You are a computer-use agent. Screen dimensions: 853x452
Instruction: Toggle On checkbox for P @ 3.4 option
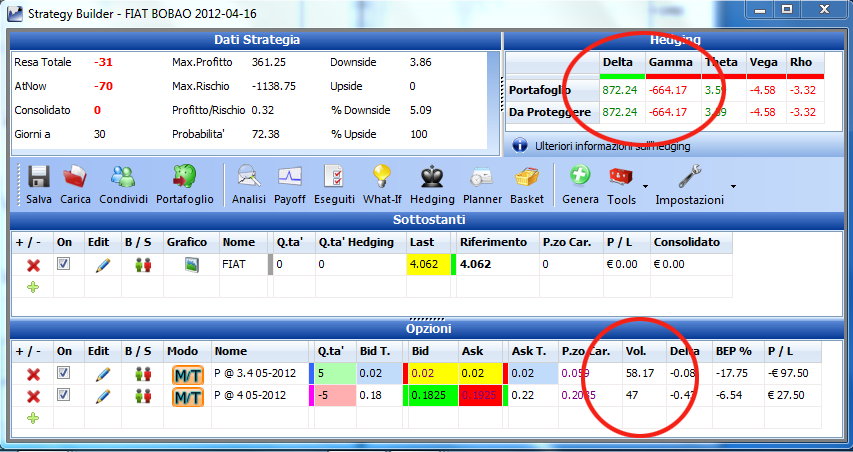(x=64, y=373)
